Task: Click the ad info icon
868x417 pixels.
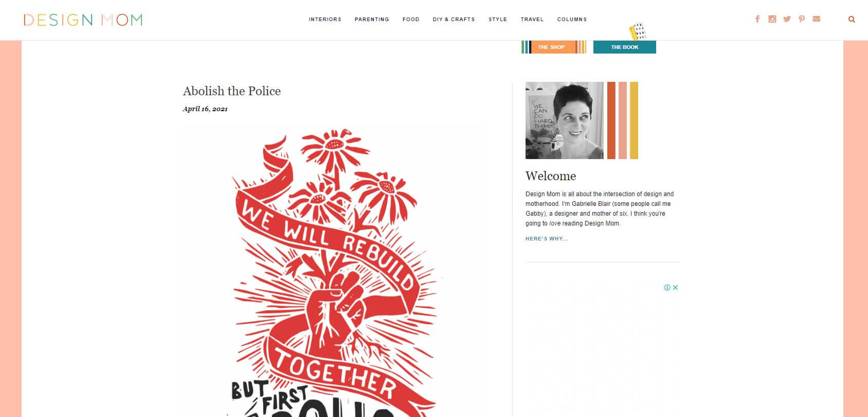Action: [667, 288]
